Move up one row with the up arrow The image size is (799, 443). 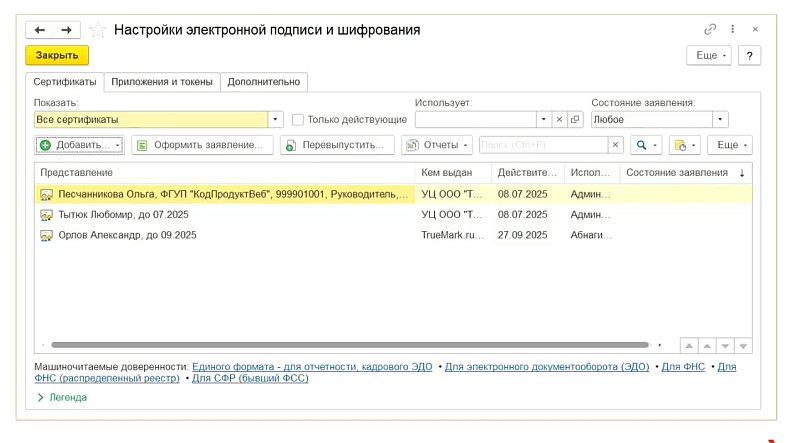coord(707,346)
